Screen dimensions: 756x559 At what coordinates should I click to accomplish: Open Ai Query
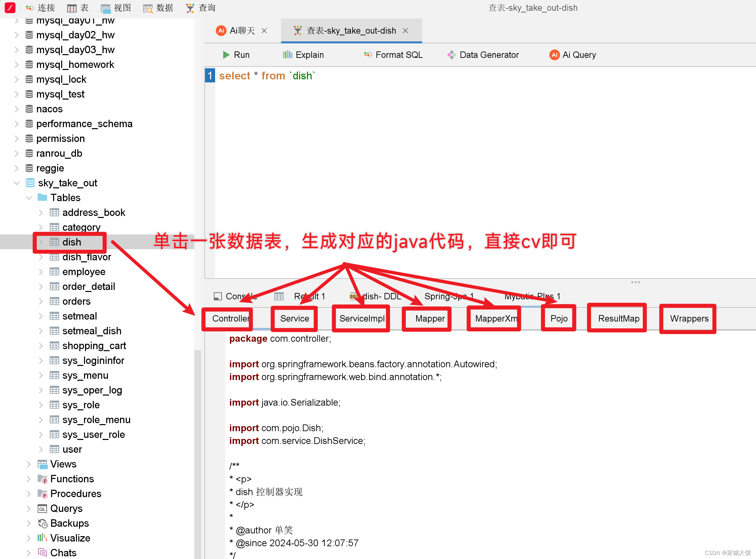click(554, 54)
